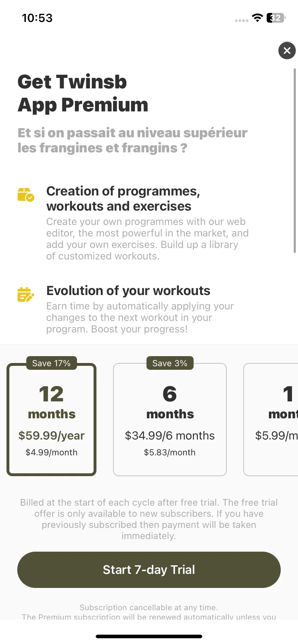
Task: Tap the Get Twinsb App Premium heading
Action: pos(83,93)
